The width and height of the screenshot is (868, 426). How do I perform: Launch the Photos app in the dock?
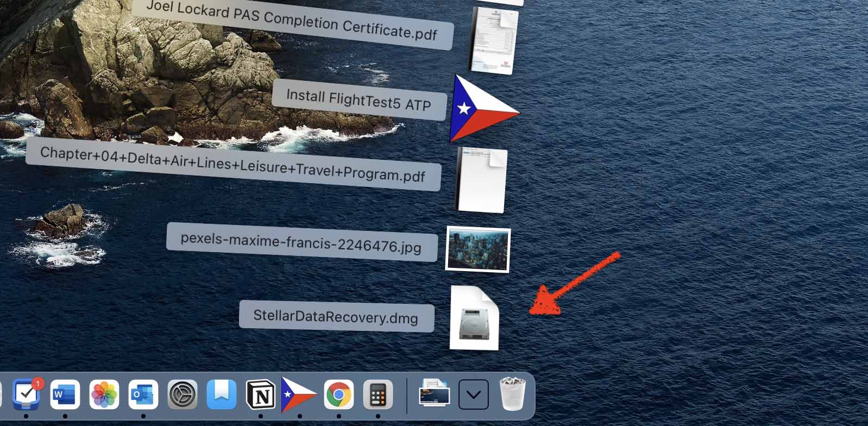tap(104, 394)
